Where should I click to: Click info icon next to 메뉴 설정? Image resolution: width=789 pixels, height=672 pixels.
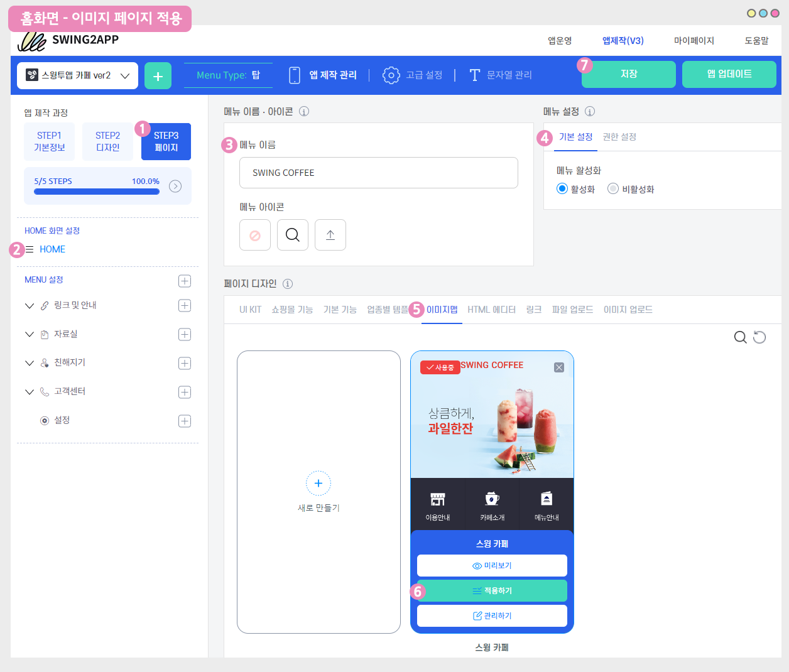590,111
